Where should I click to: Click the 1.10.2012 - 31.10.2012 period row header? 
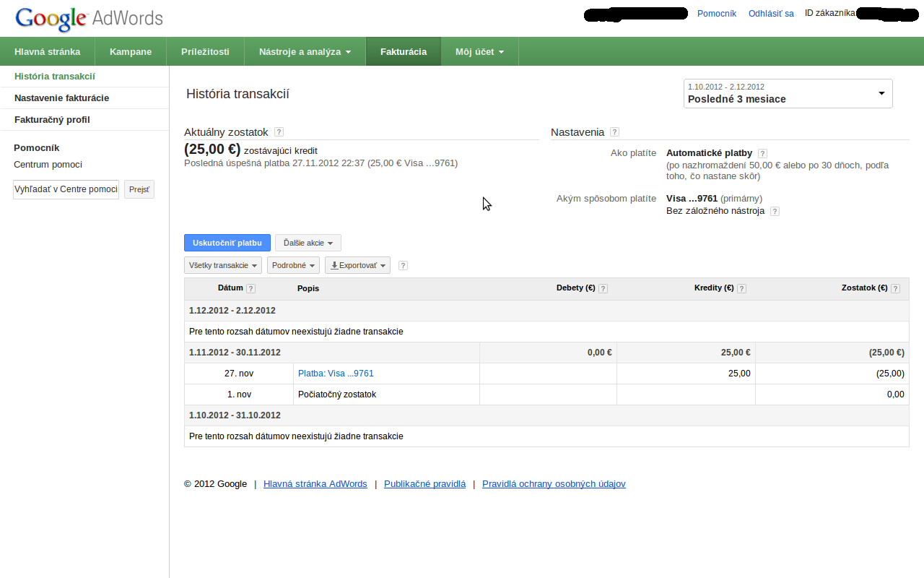pos(546,415)
